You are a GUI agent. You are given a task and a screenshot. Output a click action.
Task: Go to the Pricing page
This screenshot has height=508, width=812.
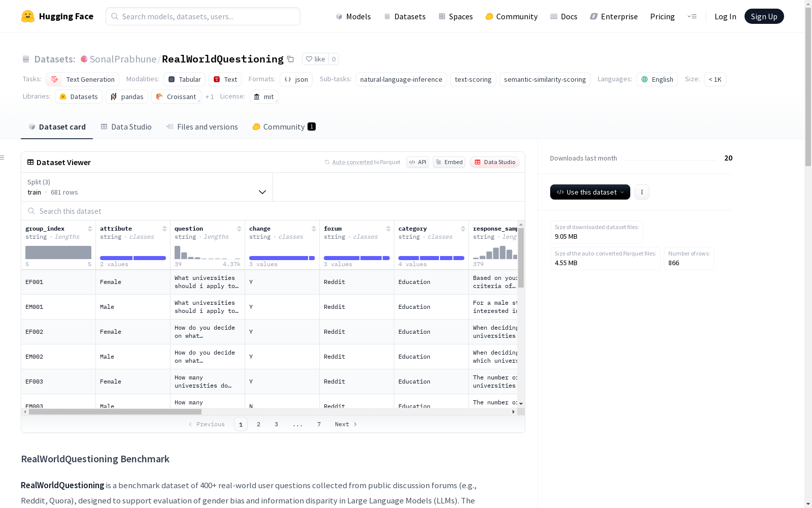[x=662, y=16]
